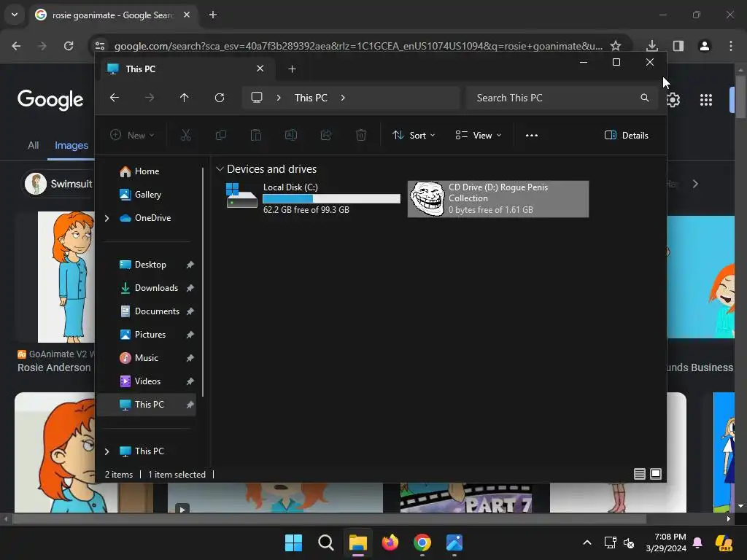Open Google apps grid icon
This screenshot has width=747, height=560.
point(706,99)
